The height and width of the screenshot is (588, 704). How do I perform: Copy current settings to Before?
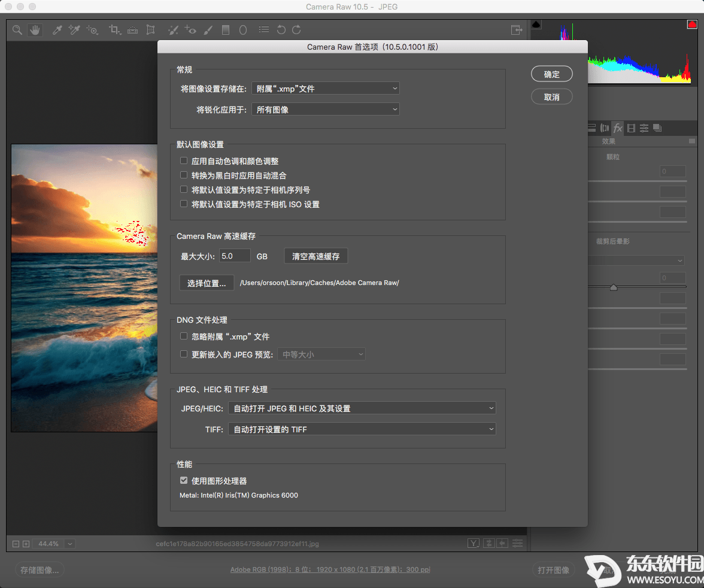pyautogui.click(x=502, y=544)
